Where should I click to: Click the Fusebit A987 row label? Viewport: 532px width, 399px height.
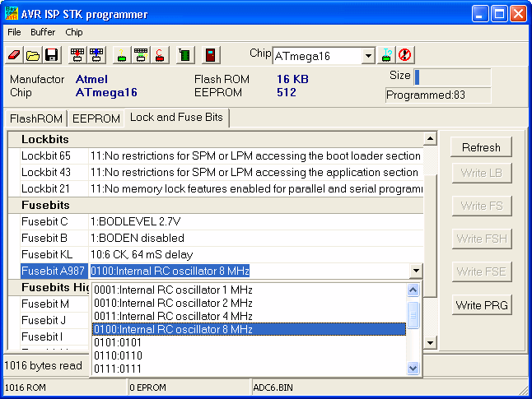tap(54, 271)
